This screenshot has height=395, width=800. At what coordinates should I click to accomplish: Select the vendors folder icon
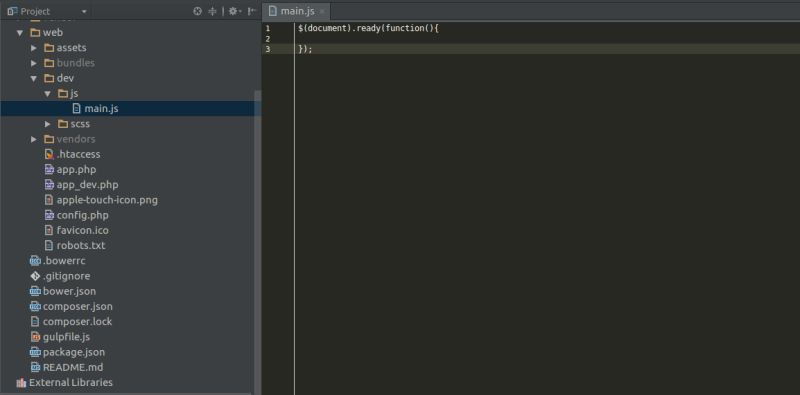(49, 139)
